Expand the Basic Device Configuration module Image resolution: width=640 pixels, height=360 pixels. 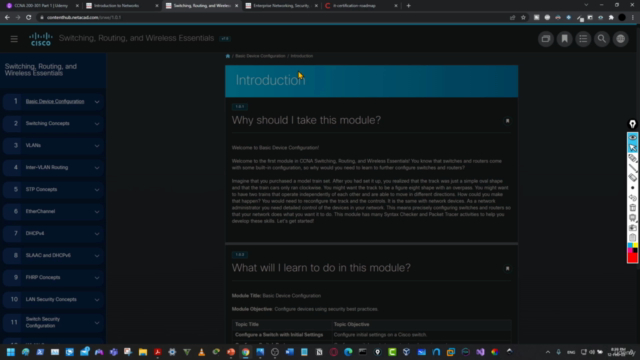(x=97, y=102)
